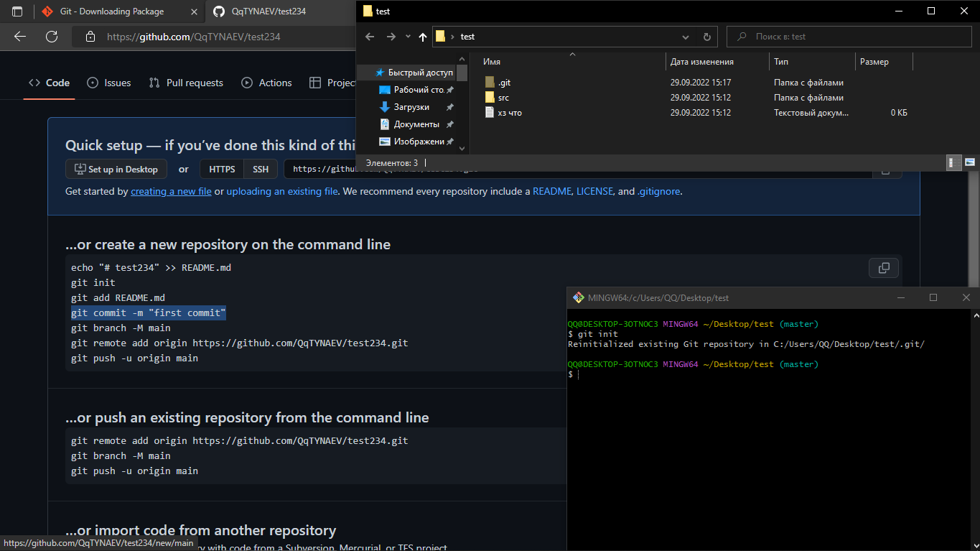Open the Projects tab
Image resolution: width=980 pixels, height=551 pixels.
pyautogui.click(x=332, y=83)
